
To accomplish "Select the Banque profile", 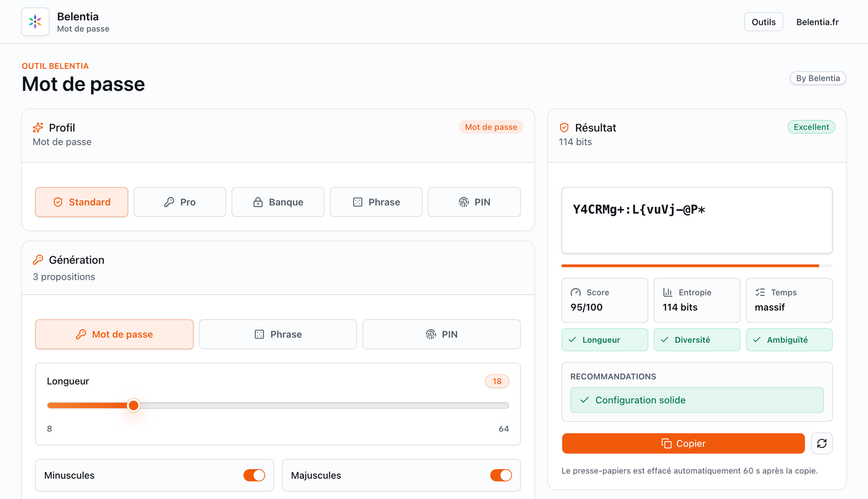I will 278,202.
